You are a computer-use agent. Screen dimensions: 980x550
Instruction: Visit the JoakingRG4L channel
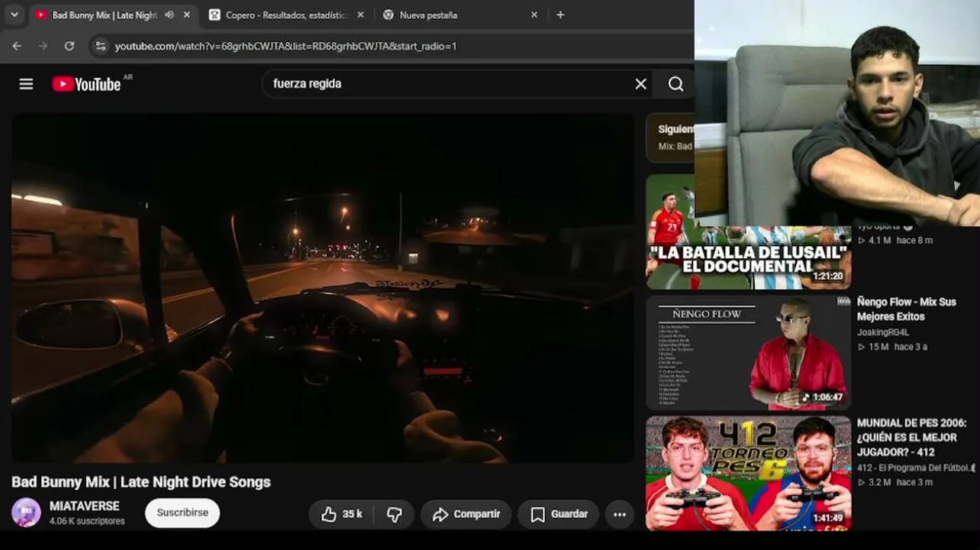(883, 332)
